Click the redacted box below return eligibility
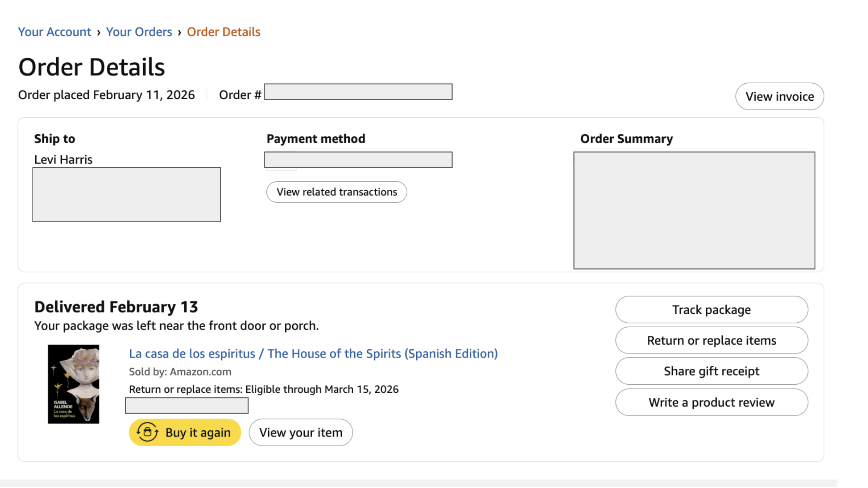Viewport: 868px width, 488px height. point(187,406)
